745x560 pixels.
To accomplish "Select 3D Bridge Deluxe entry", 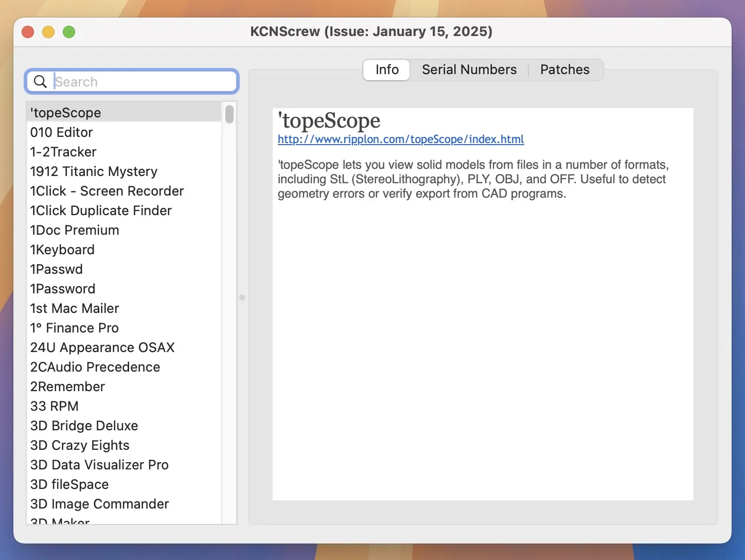I will point(124,425).
